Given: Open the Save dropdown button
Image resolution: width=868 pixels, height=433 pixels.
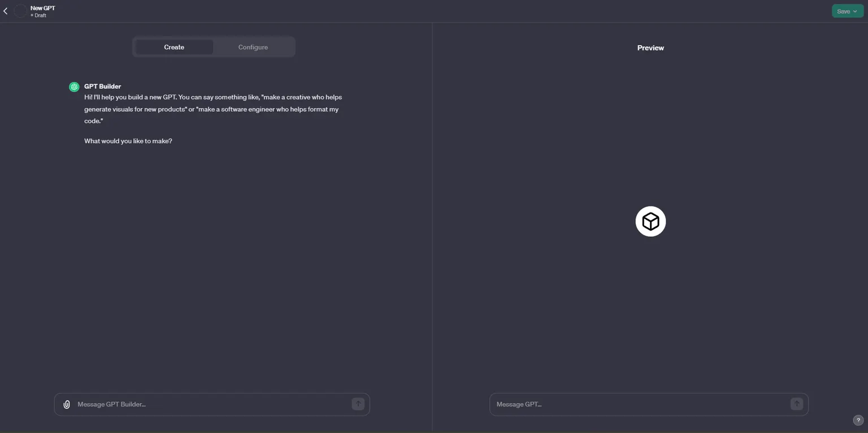Looking at the screenshot, I should 848,11.
